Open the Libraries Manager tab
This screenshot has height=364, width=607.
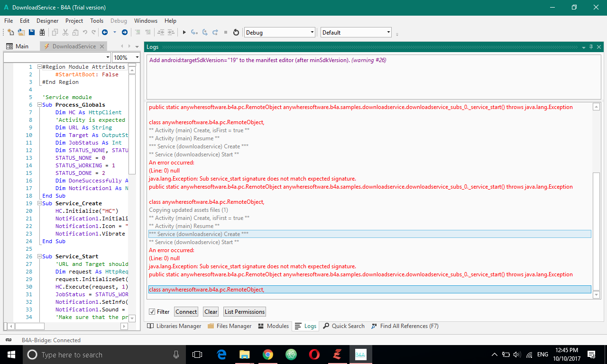(x=175, y=326)
